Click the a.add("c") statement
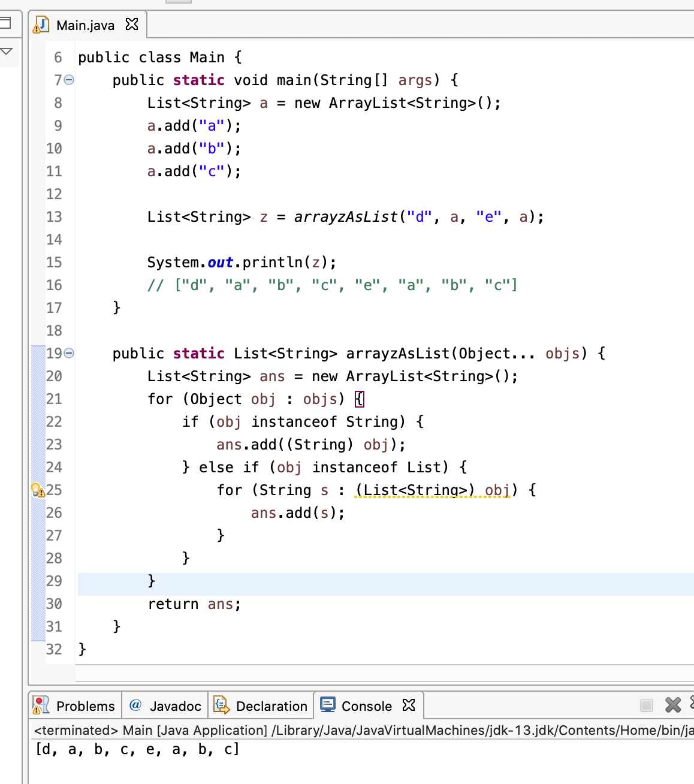 pos(194,171)
